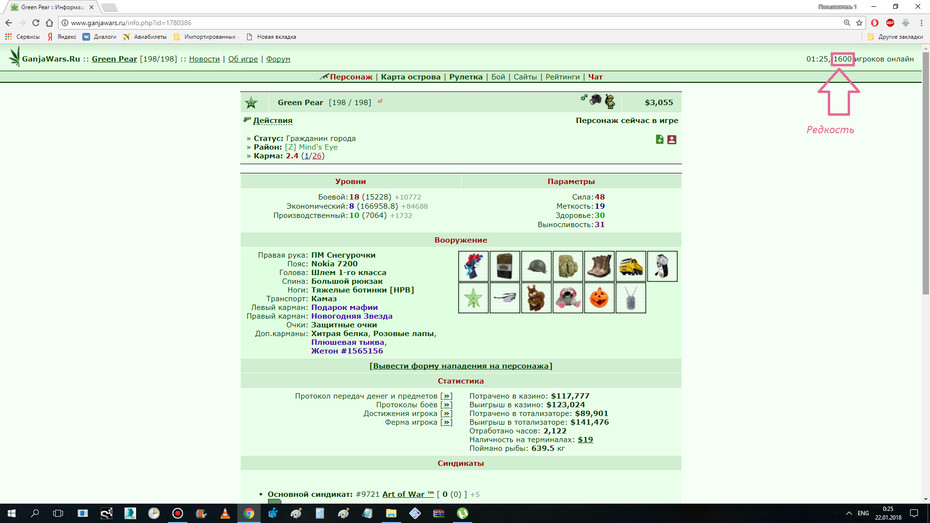Click the positive karma count 1
The image size is (930, 523).
click(307, 156)
